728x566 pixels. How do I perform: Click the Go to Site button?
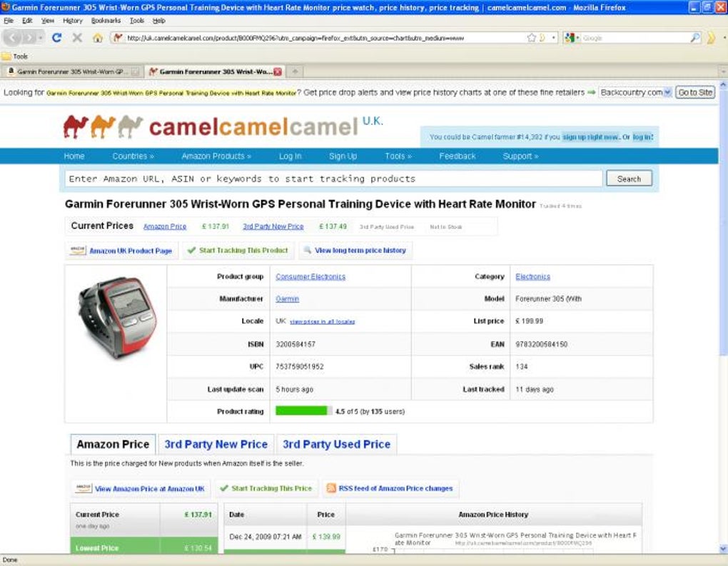(695, 92)
